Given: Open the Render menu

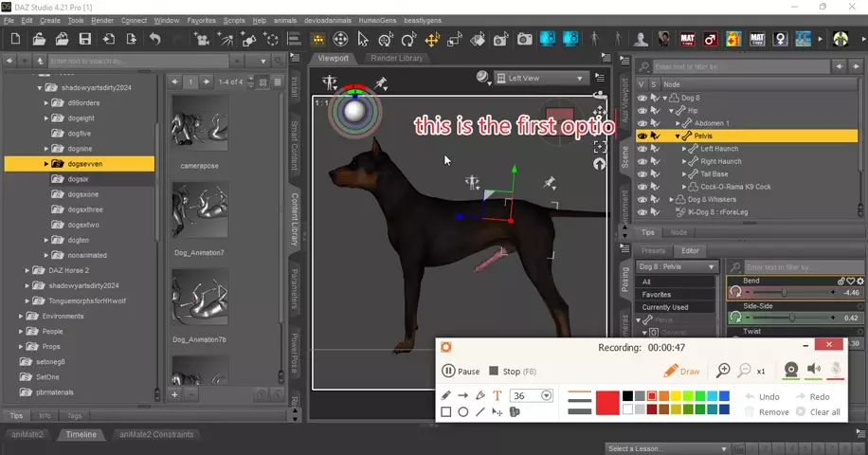Looking at the screenshot, I should [101, 20].
